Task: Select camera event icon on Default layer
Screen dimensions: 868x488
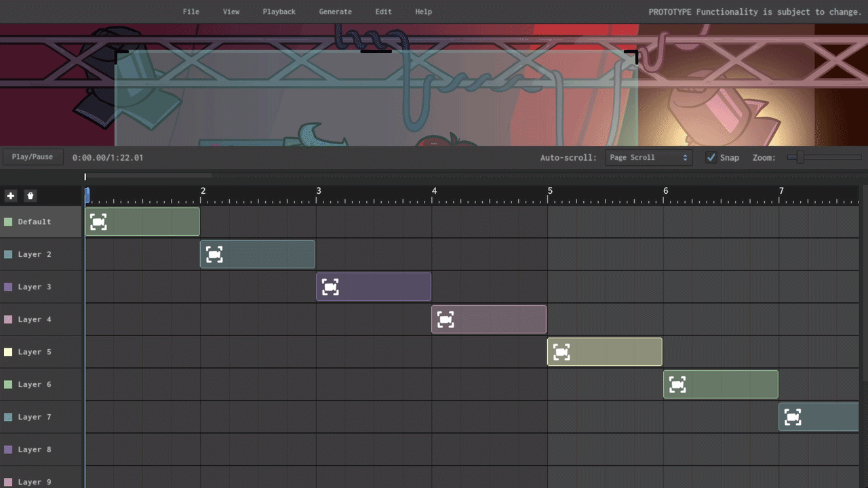Action: pos(99,222)
